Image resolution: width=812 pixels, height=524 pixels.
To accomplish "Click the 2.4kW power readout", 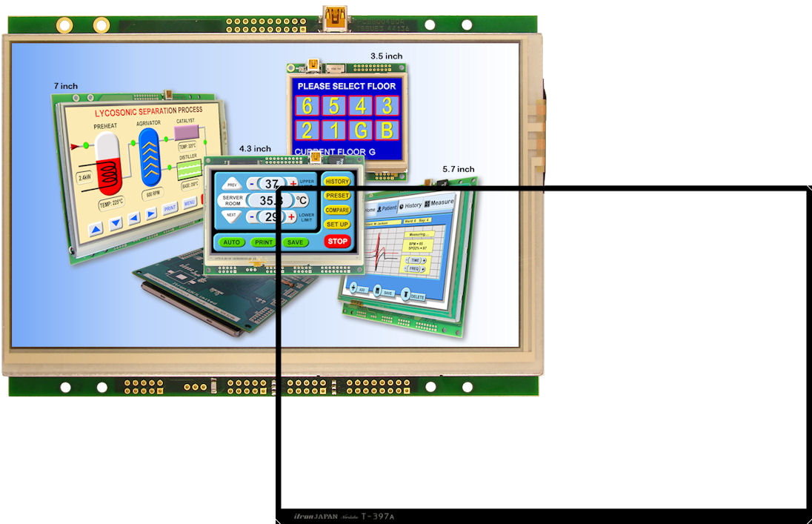I will point(85,178).
